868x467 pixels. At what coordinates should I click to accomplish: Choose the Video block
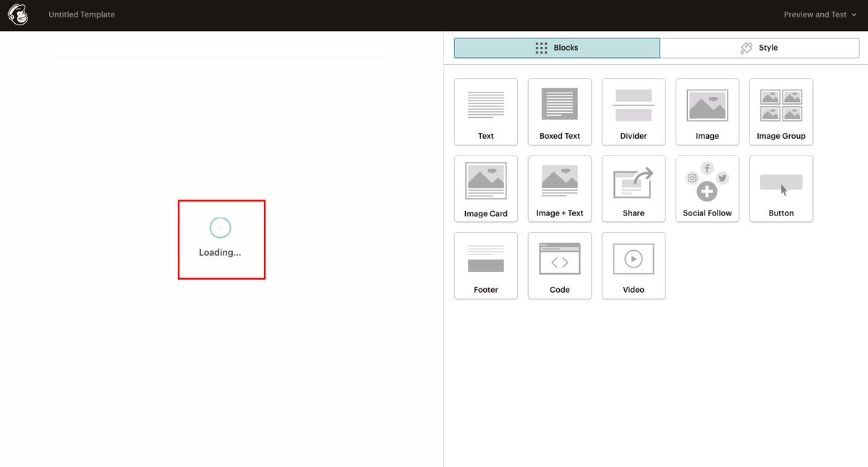(x=634, y=265)
